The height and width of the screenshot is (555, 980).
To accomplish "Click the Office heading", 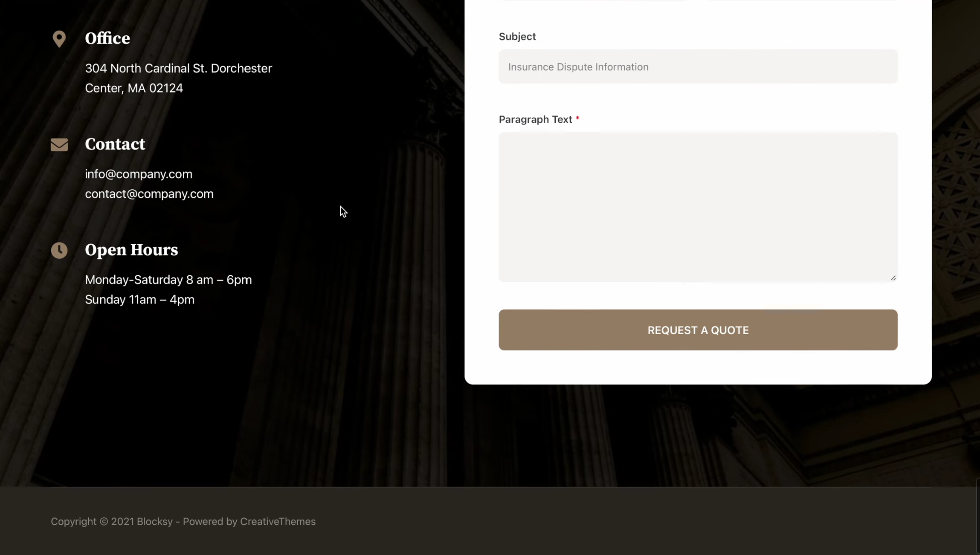I will [107, 38].
